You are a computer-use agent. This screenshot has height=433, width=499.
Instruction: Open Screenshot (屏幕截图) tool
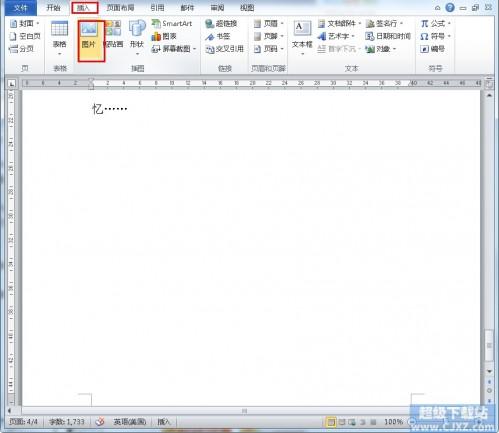click(x=174, y=49)
